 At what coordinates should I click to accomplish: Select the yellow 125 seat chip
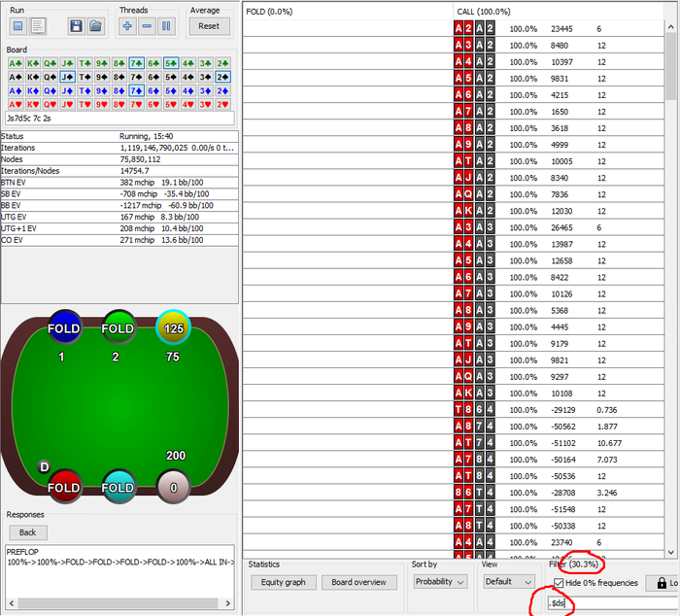[174, 328]
